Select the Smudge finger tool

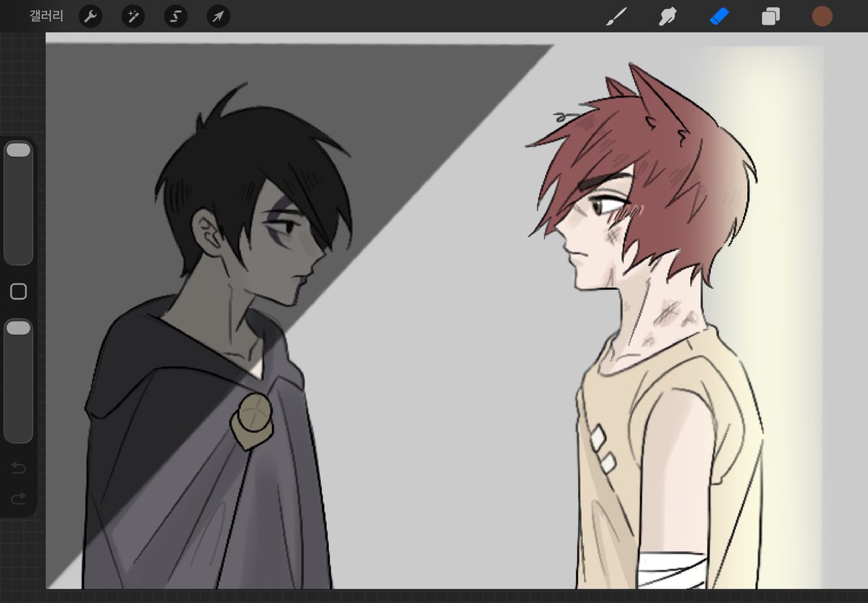667,16
